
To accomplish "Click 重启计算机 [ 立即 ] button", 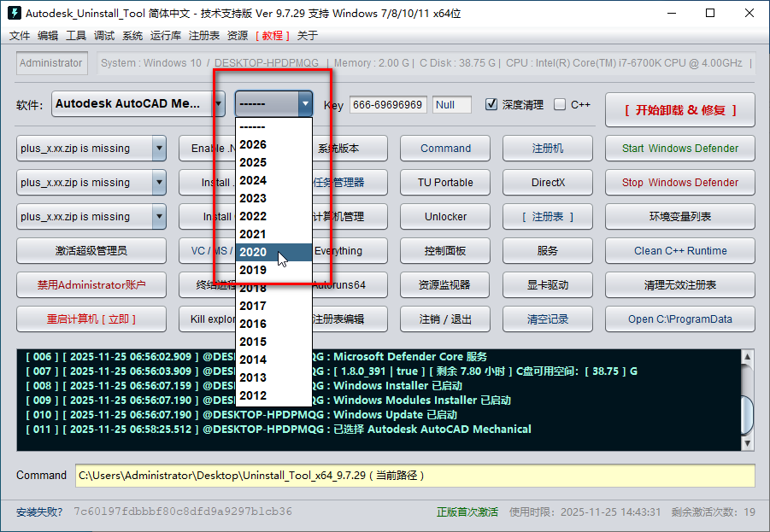I will point(91,319).
